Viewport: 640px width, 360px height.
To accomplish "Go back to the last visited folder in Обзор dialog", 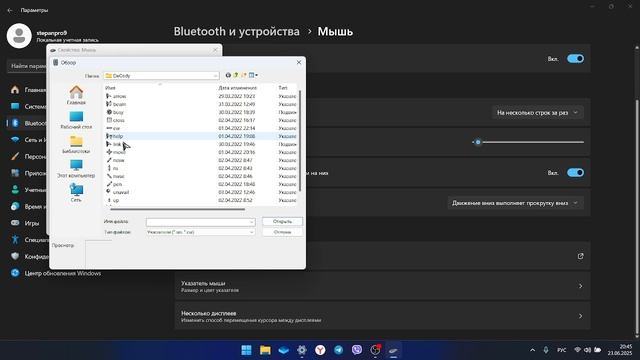I will pyautogui.click(x=228, y=75).
